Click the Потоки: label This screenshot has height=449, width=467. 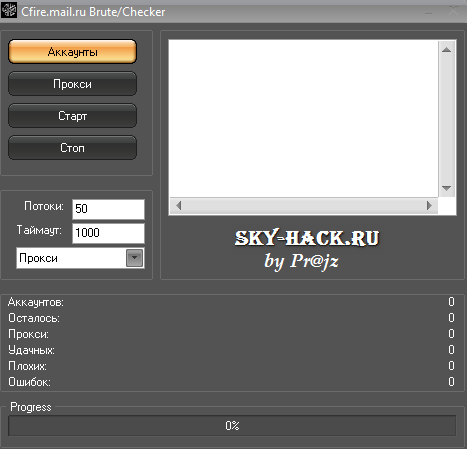coord(44,206)
